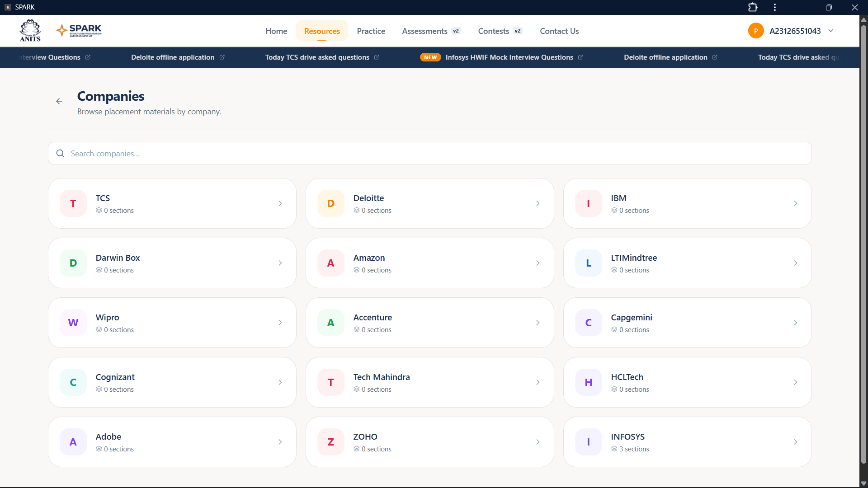The height and width of the screenshot is (488, 868).
Task: Click INFOSYS 3 sections text
Action: click(x=634, y=449)
